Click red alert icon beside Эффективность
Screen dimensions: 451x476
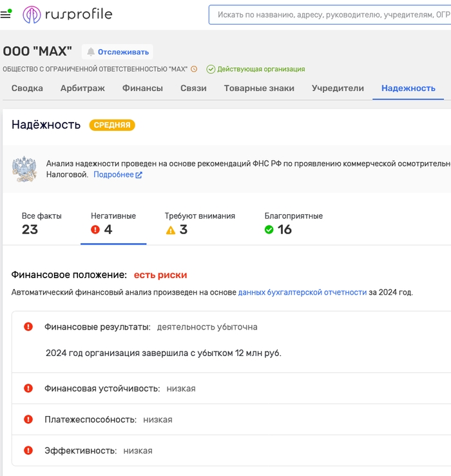pos(28,450)
